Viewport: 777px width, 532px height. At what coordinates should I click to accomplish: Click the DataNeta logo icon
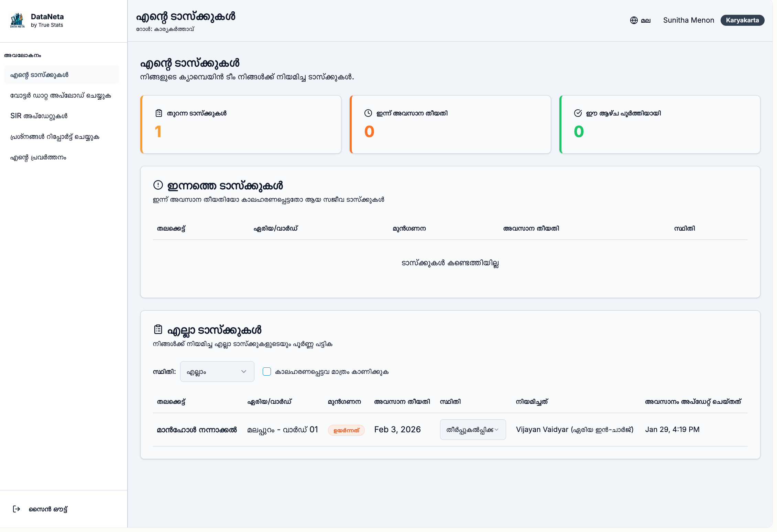[17, 21]
